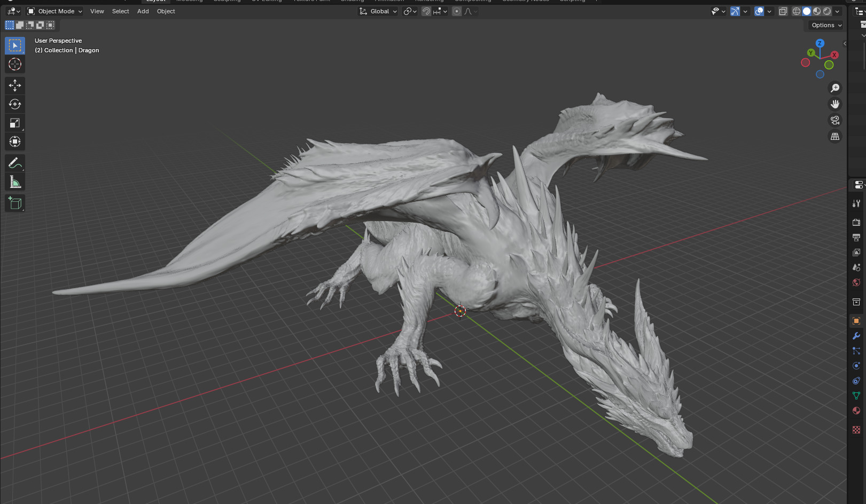Viewport: 866px width, 504px height.
Task: Choose the Move tool
Action: (15, 85)
